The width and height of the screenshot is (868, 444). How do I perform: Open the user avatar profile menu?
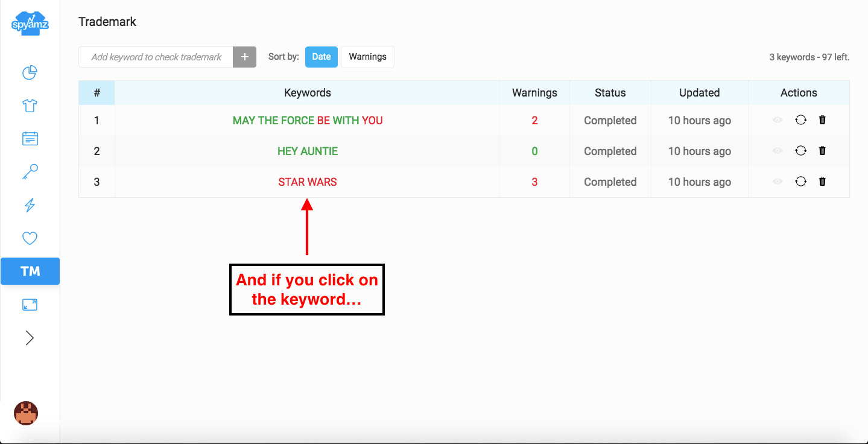26,414
